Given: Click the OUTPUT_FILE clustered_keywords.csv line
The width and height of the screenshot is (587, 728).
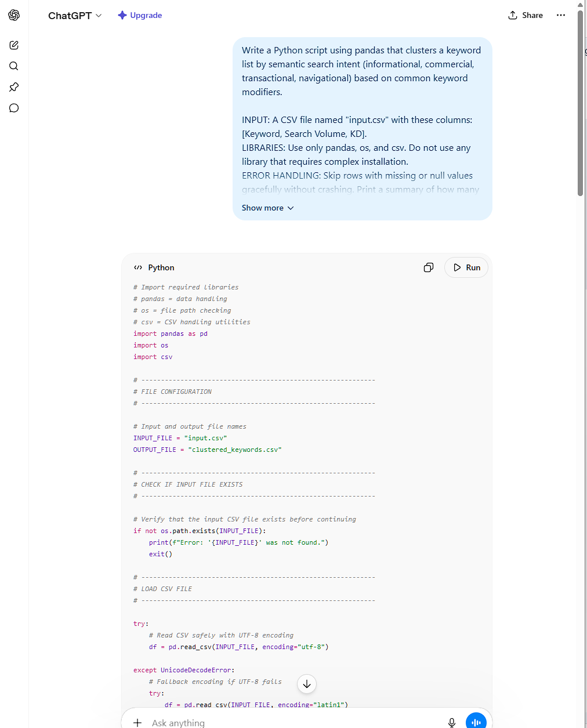Looking at the screenshot, I should [207, 450].
